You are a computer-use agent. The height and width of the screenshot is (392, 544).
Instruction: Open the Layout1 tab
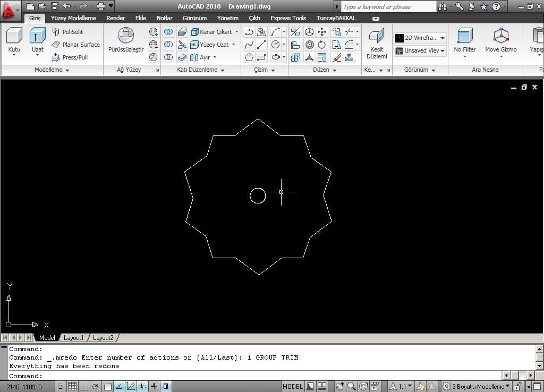[x=74, y=337]
